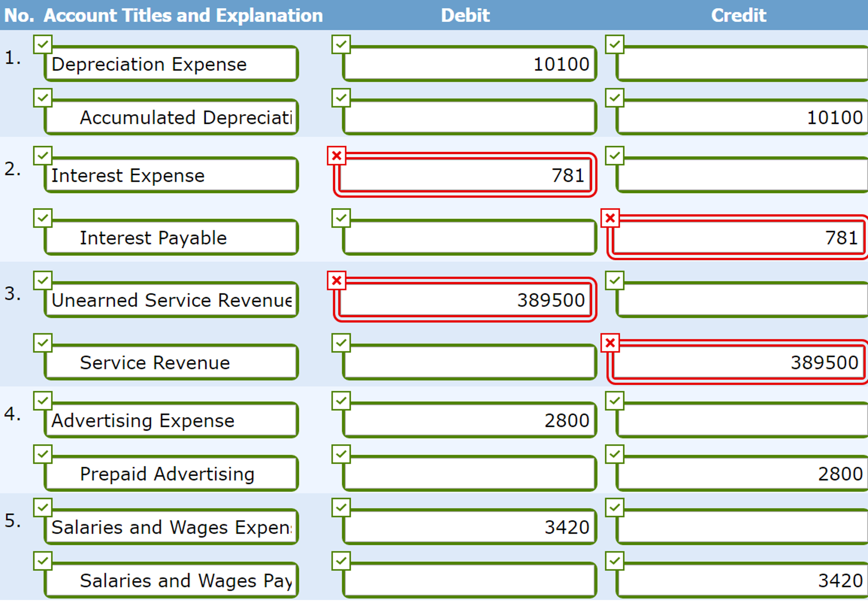Click the green check icon beside Interest Expense title

43,155
